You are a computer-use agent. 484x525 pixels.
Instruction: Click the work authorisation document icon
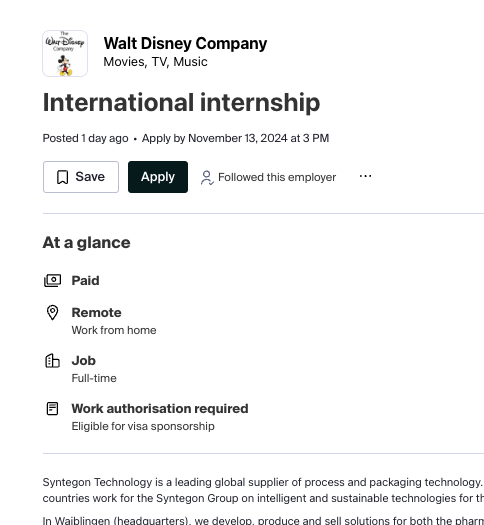(52, 408)
